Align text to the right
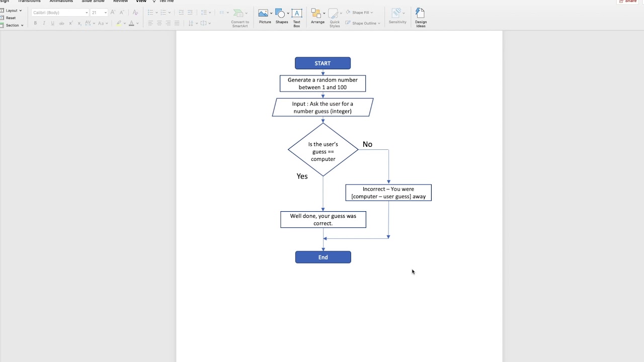 (168, 23)
